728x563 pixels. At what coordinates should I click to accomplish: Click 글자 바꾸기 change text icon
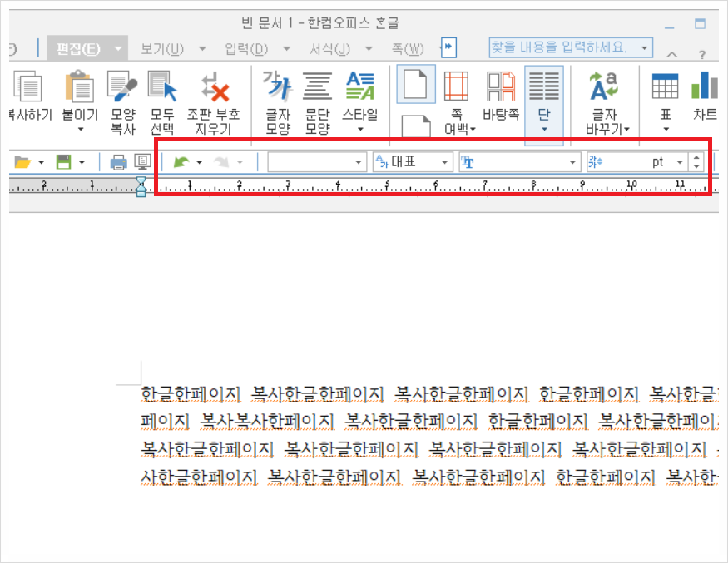pyautogui.click(x=603, y=86)
